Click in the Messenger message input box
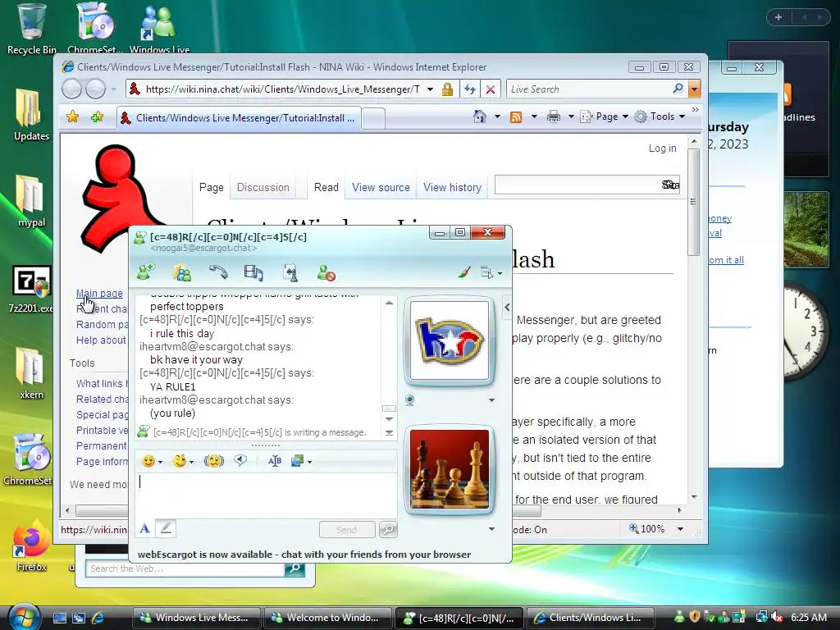 click(x=266, y=495)
